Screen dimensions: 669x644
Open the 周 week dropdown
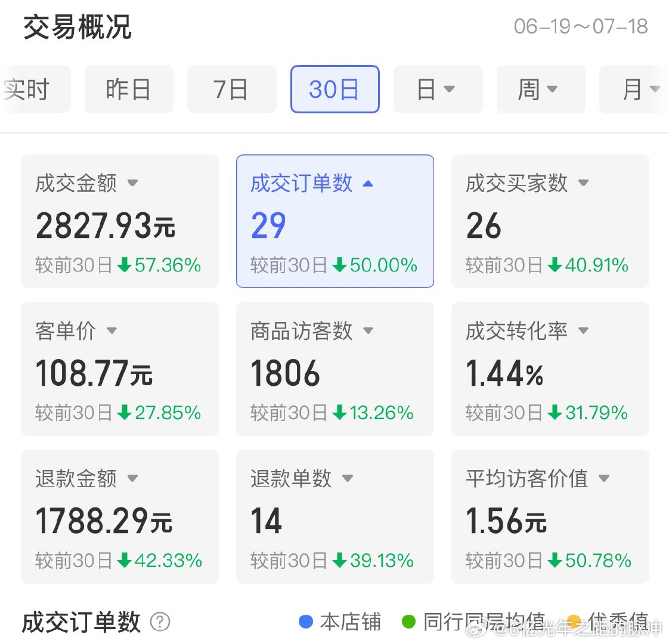pos(541,89)
